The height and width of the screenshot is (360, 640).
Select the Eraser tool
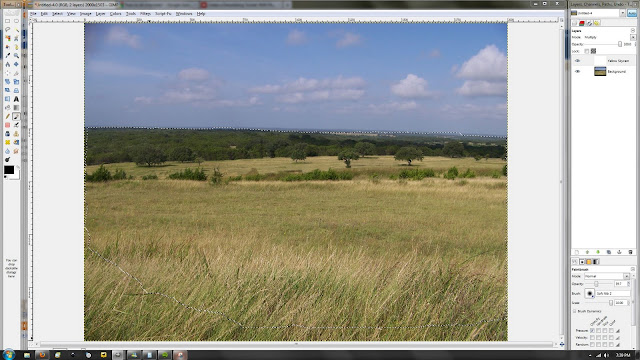coord(7,125)
